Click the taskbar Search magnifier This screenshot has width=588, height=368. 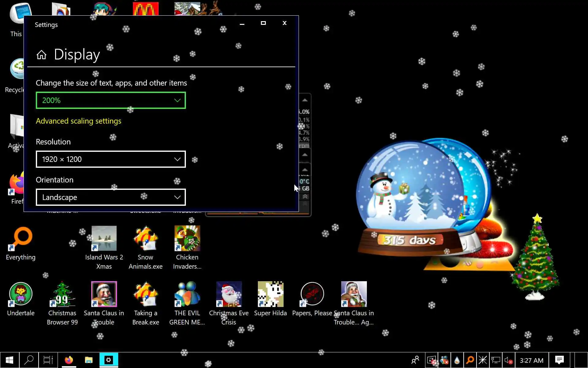pos(29,360)
